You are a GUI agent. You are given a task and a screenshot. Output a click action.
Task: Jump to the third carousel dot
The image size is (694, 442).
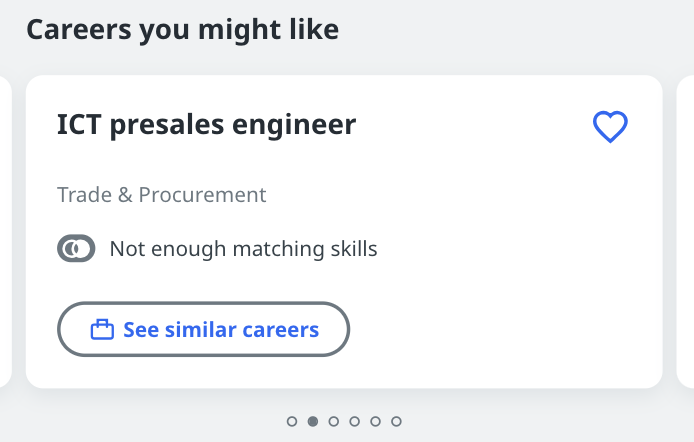(x=334, y=421)
